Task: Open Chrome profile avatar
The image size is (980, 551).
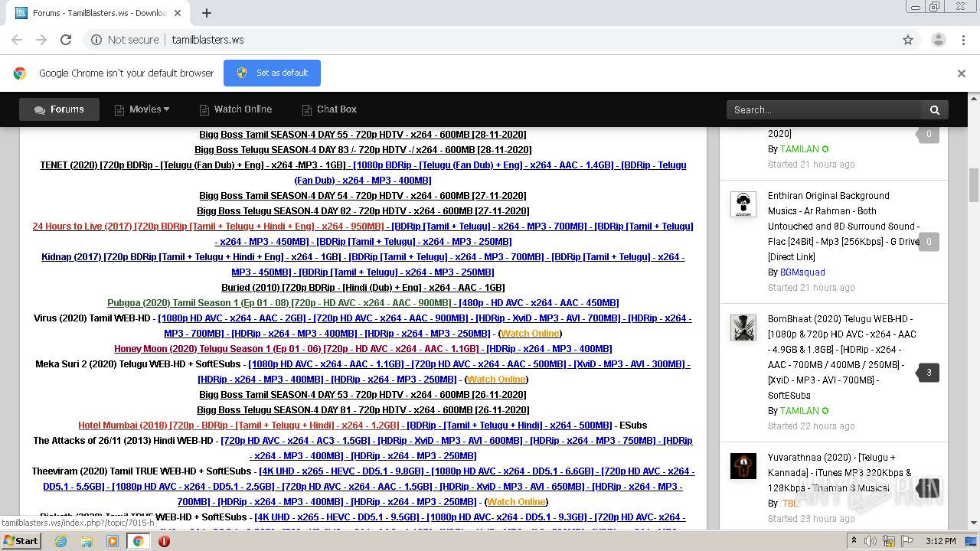Action: point(939,40)
